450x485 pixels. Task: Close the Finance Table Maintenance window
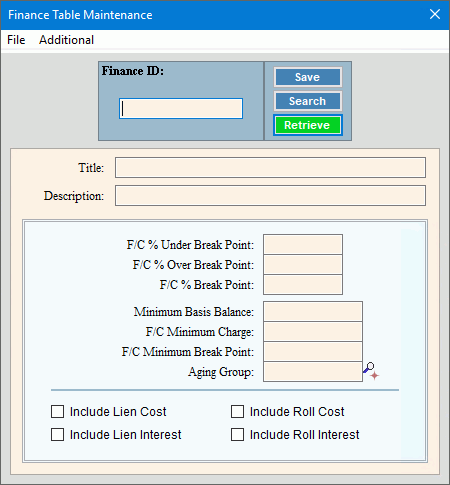tap(435, 14)
